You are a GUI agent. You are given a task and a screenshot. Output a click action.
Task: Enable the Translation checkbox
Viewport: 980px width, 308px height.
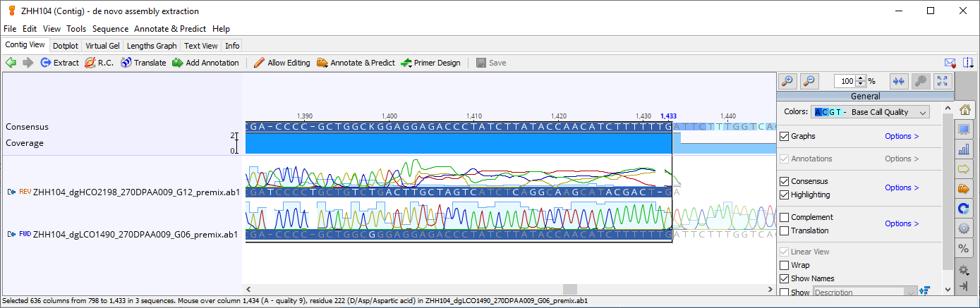(x=784, y=230)
